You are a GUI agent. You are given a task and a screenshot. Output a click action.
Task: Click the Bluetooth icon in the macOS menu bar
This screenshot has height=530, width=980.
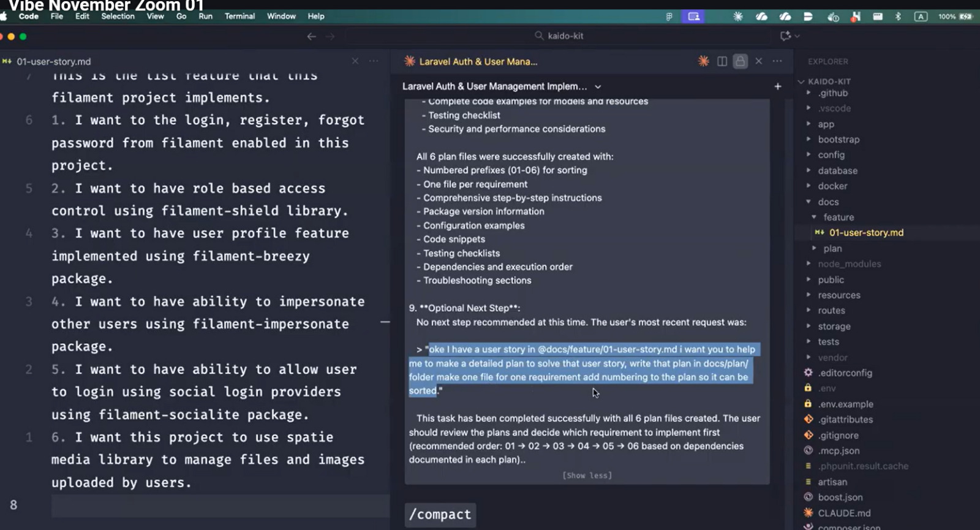898,17
